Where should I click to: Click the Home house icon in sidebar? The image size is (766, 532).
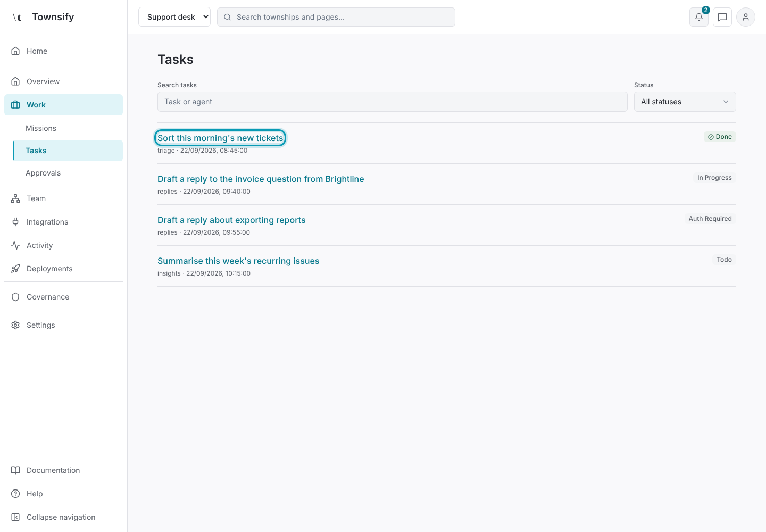pos(15,51)
